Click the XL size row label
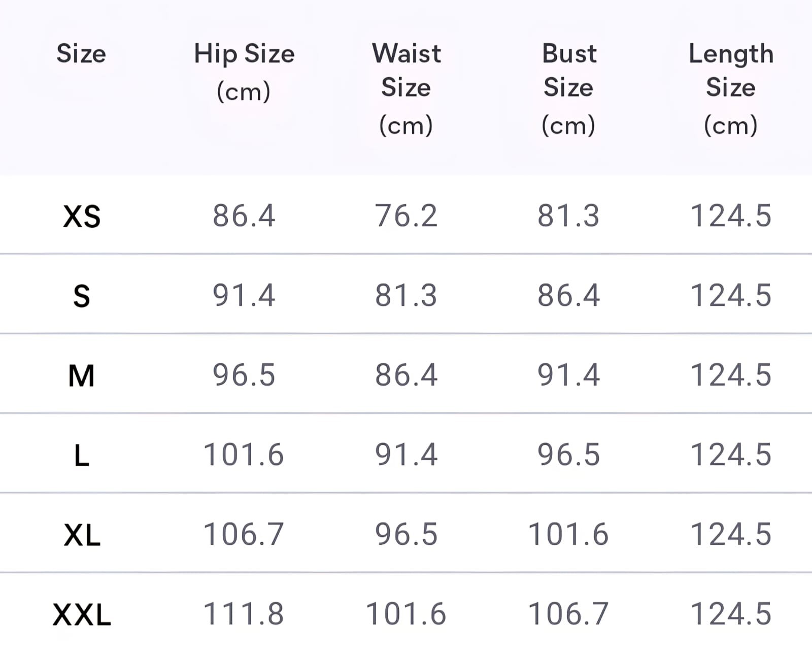 (82, 535)
